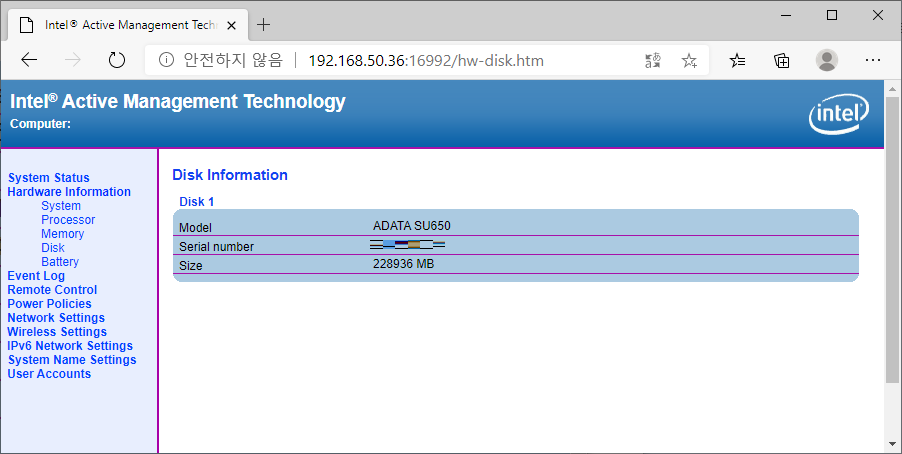
Task: Click the 'ADATA SU650' model value
Action: (x=411, y=226)
